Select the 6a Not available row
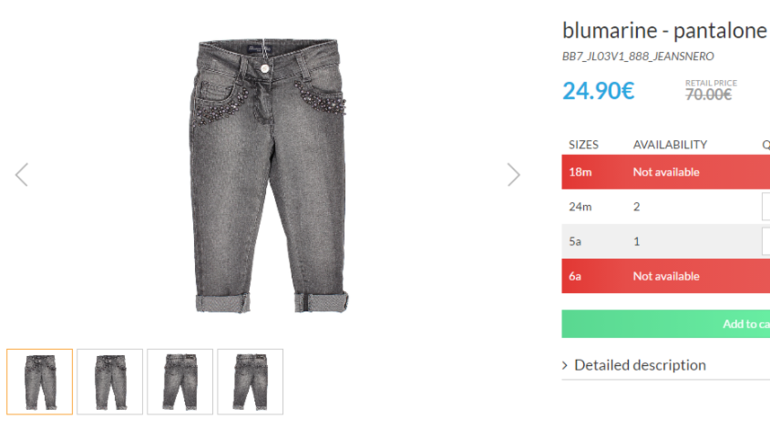This screenshot has width=770, height=428. [666, 276]
